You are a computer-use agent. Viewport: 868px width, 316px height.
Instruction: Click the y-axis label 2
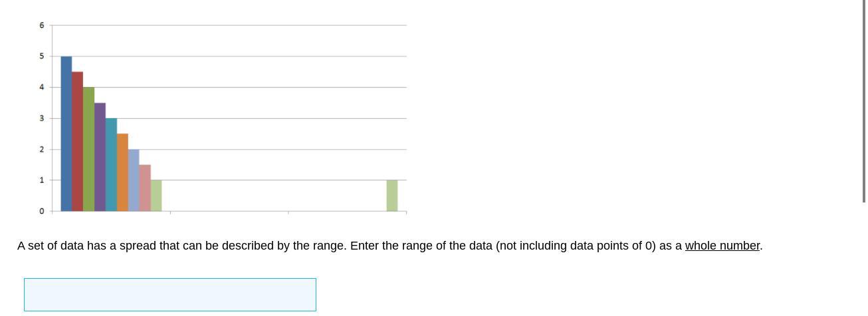point(41,149)
